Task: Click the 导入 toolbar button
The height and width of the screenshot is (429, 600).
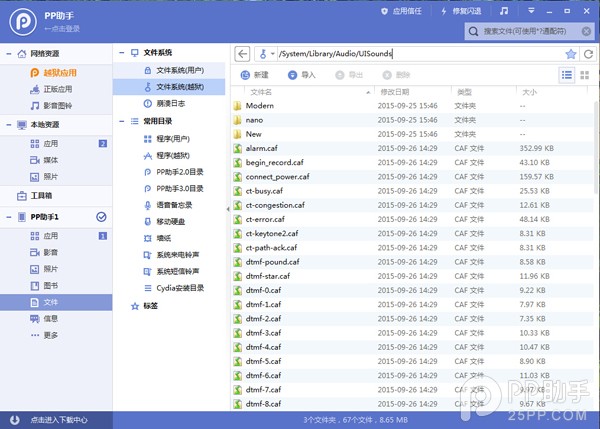Action: [302, 75]
